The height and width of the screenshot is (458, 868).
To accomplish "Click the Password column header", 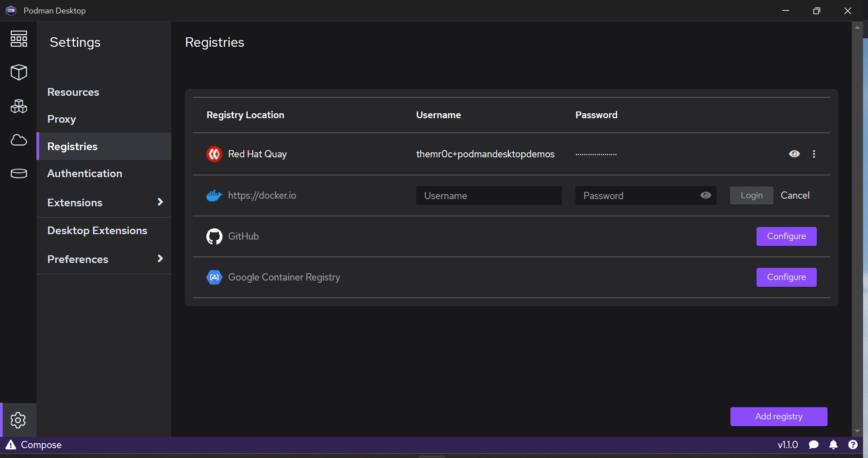I will [596, 115].
